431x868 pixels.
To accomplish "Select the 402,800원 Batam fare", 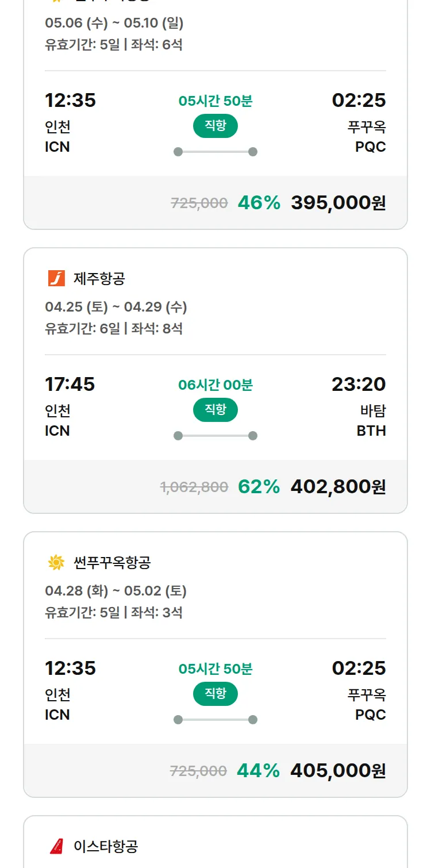I will pyautogui.click(x=338, y=487).
